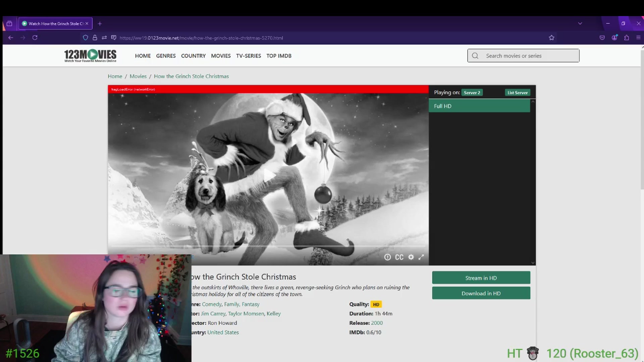
Task: Open the 2000 release year link
Action: pyautogui.click(x=377, y=323)
